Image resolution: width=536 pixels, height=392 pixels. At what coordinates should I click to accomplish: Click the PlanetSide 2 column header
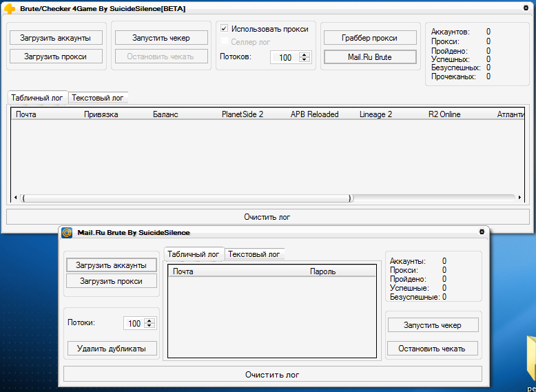(x=243, y=114)
